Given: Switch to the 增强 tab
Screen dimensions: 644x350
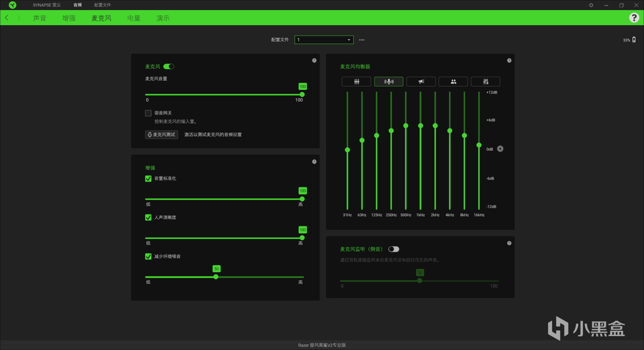Looking at the screenshot, I should 69,18.
